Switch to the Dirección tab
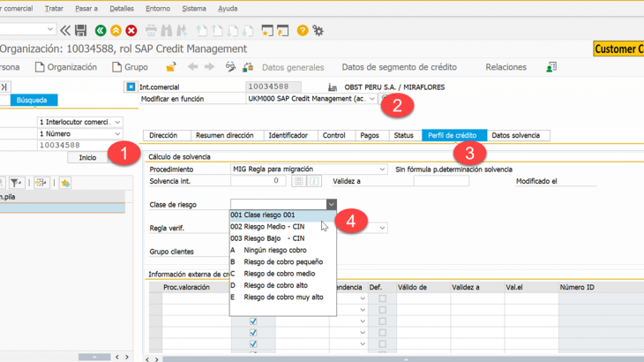Screen dimensions: 644x362 [163, 135]
